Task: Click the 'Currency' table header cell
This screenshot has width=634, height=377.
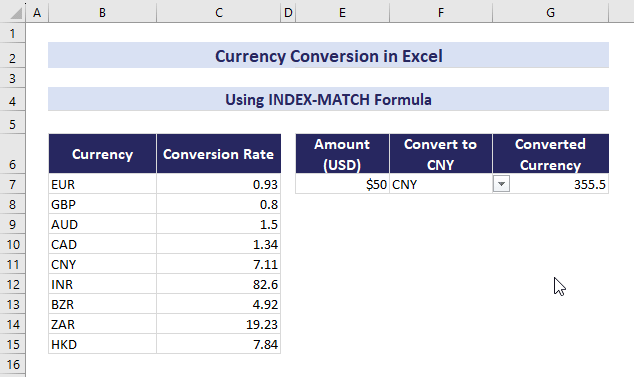Action: pyautogui.click(x=102, y=154)
